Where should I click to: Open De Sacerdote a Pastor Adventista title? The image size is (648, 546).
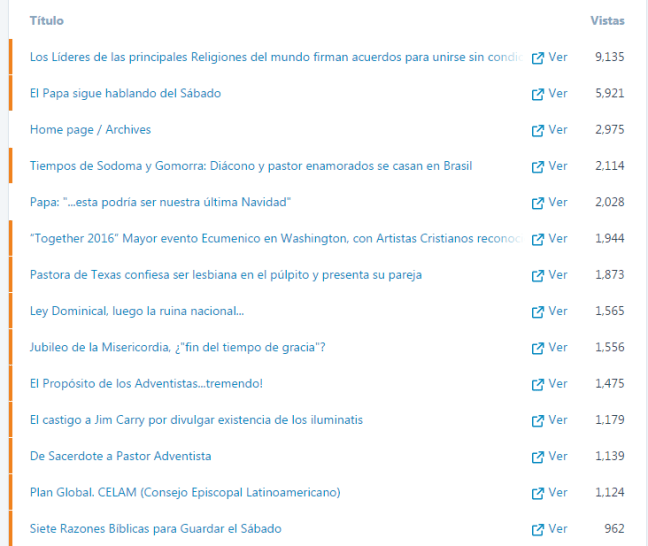point(120,456)
